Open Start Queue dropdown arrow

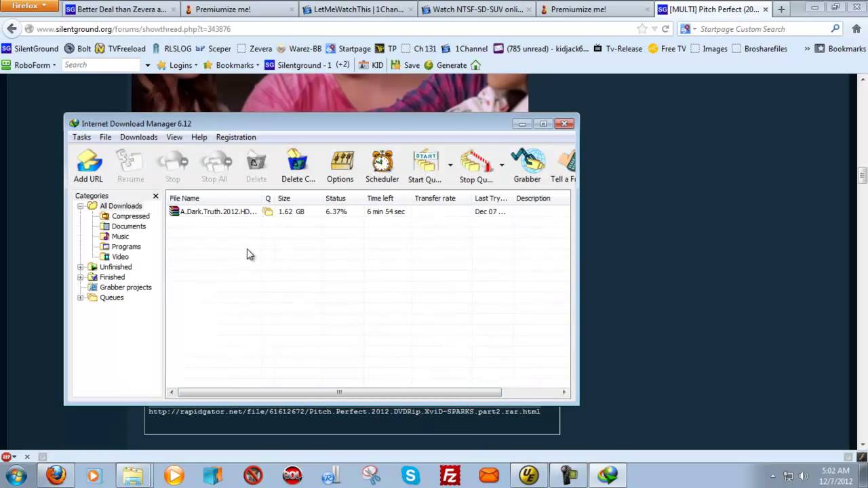tap(450, 165)
